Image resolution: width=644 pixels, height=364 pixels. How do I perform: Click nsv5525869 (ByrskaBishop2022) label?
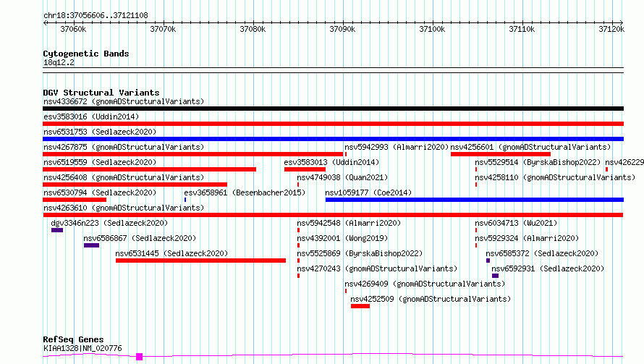click(360, 253)
